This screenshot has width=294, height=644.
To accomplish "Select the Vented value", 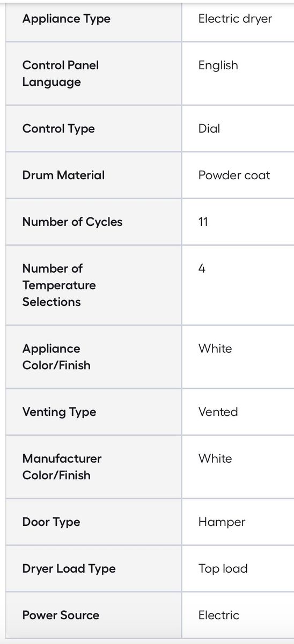I will [x=218, y=412].
